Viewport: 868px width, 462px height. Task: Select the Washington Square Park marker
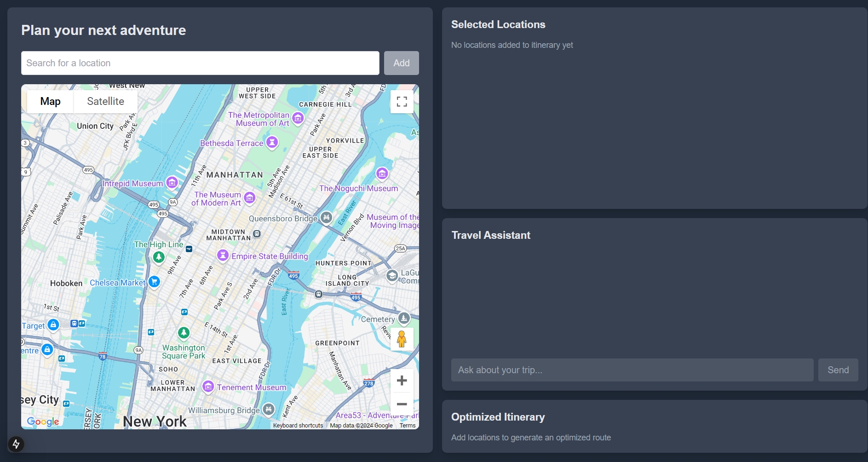click(184, 332)
